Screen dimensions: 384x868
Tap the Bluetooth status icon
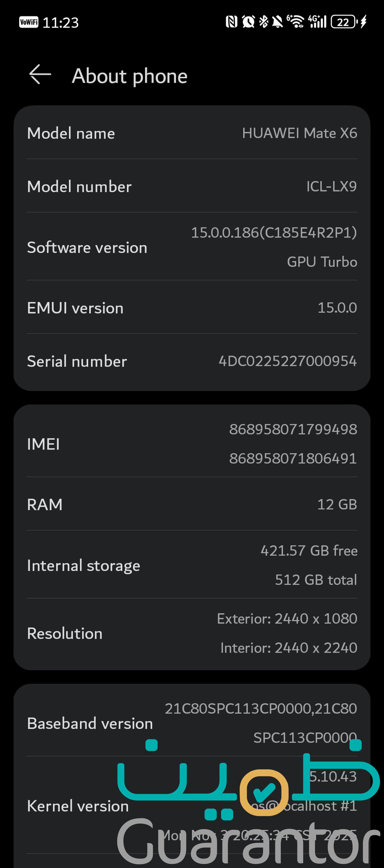click(x=264, y=22)
